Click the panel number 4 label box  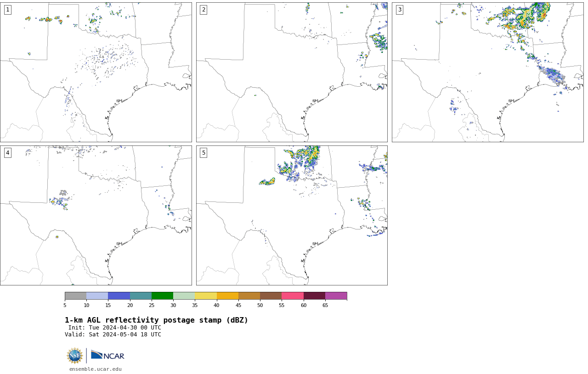point(7,153)
